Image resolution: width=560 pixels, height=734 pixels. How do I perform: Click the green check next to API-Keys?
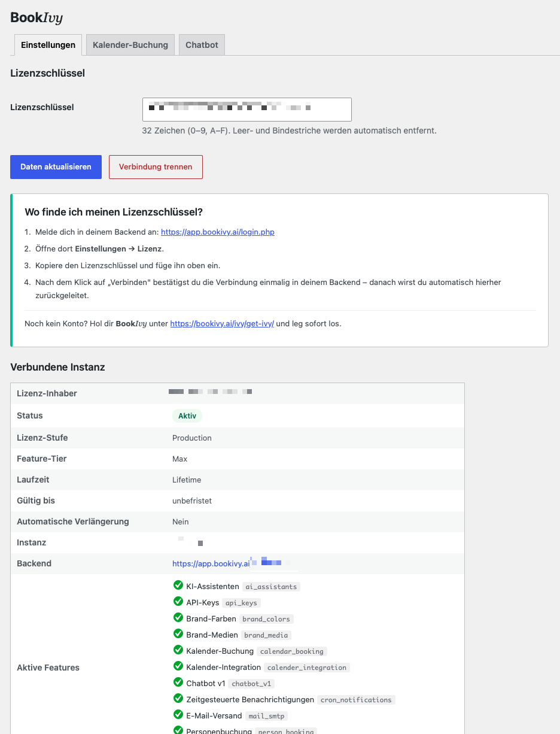tap(178, 602)
